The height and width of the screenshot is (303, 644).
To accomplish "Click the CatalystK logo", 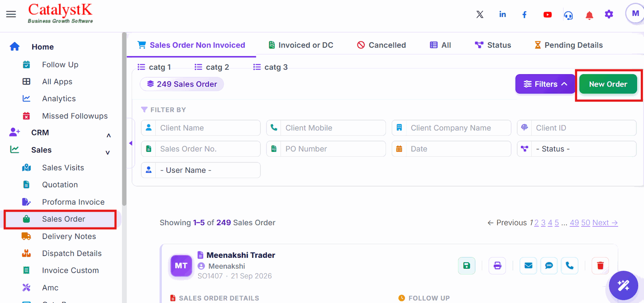I will tap(60, 13).
